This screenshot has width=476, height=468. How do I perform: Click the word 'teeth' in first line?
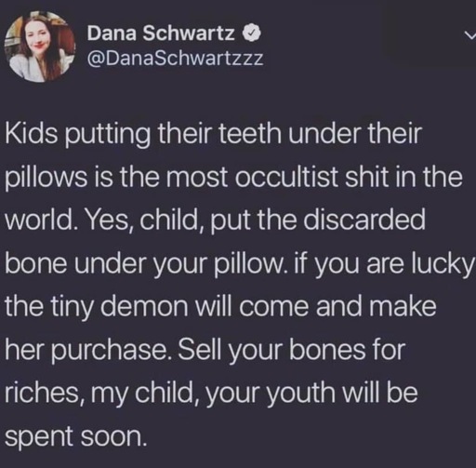[250, 134]
